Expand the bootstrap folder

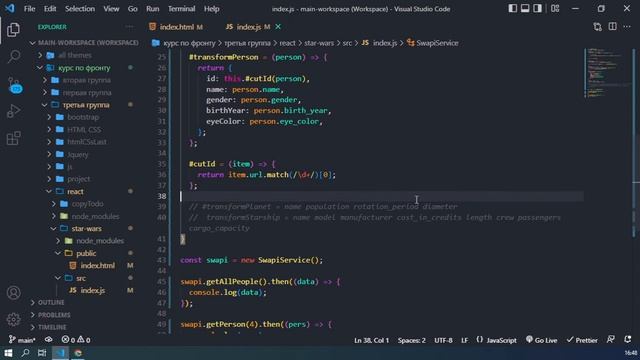click(84, 117)
